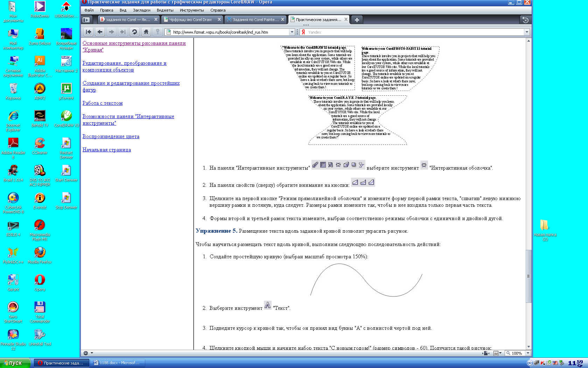
Task: Click the Wand password key icon
Action: click(x=158, y=32)
